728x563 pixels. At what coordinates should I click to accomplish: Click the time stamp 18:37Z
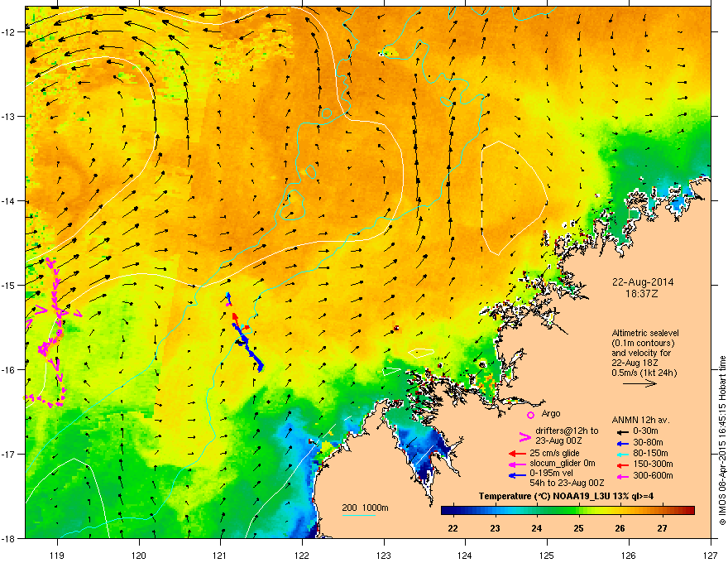tap(641, 294)
